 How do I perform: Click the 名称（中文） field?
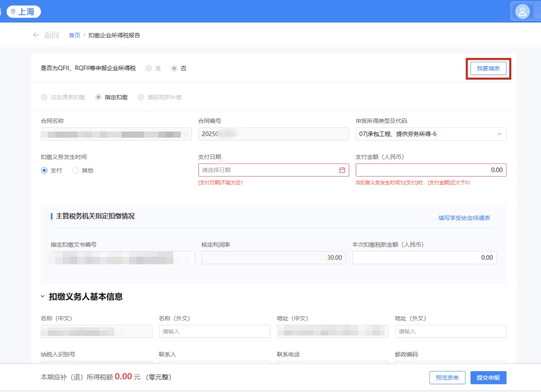pos(97,331)
